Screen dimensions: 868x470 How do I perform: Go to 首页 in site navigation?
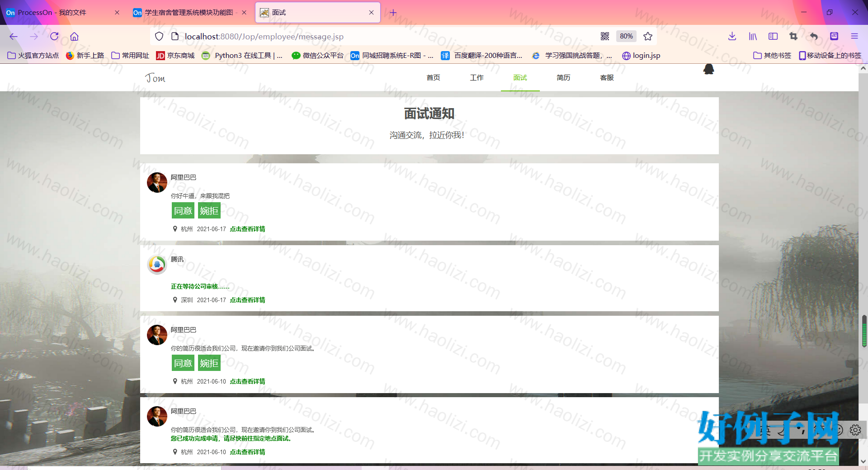point(433,78)
